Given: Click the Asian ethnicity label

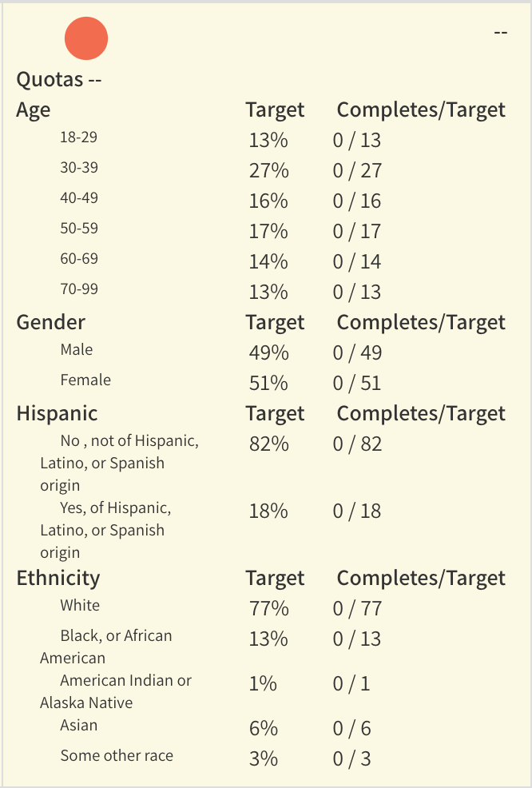Looking at the screenshot, I should tap(79, 726).
